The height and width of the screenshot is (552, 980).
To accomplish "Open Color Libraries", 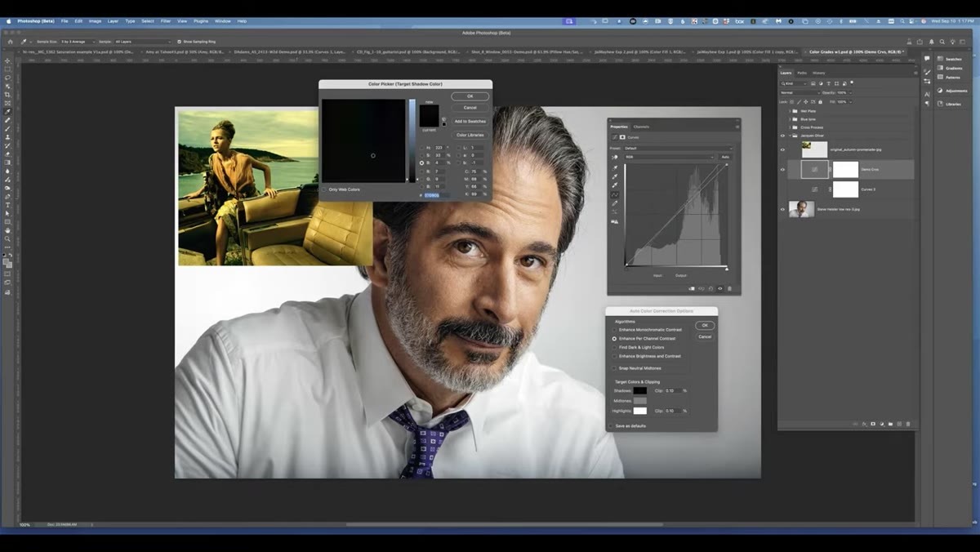I will pyautogui.click(x=470, y=135).
